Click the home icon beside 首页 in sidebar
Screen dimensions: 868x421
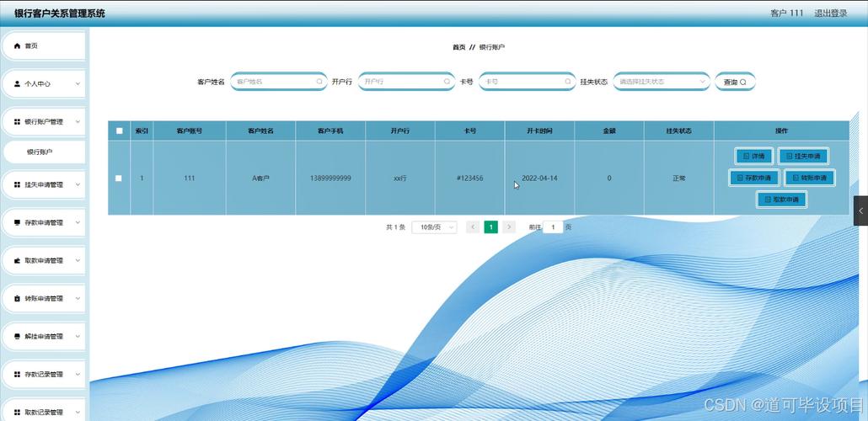[17, 46]
